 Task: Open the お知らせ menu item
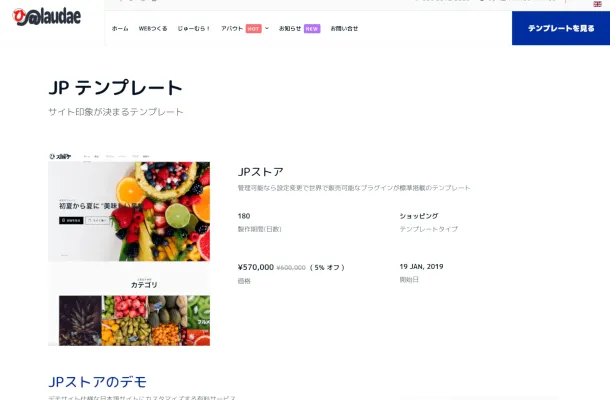click(x=289, y=29)
